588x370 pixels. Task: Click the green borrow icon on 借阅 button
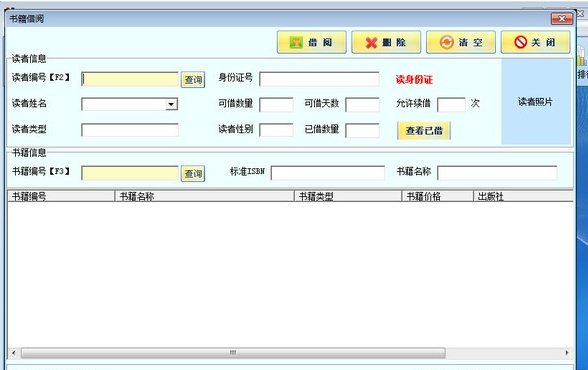coord(296,42)
